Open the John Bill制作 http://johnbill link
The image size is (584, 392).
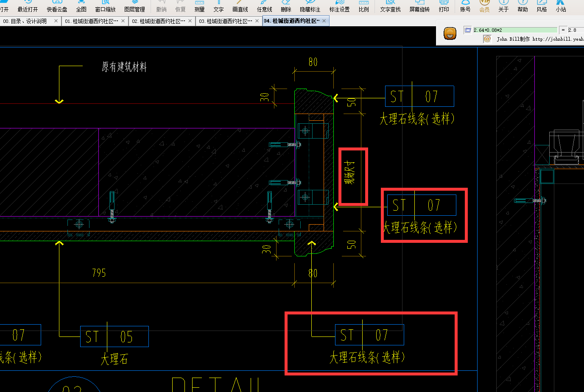(540, 39)
